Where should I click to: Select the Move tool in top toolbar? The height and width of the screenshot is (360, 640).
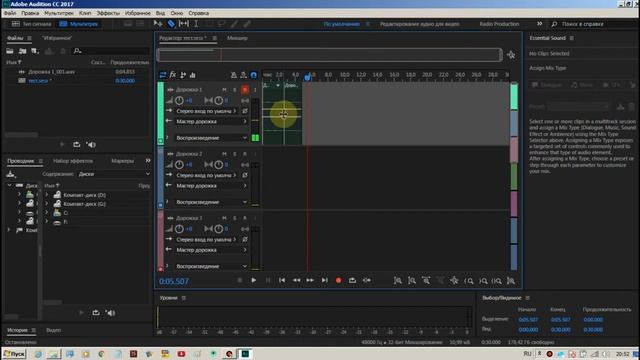pyautogui.click(x=158, y=24)
